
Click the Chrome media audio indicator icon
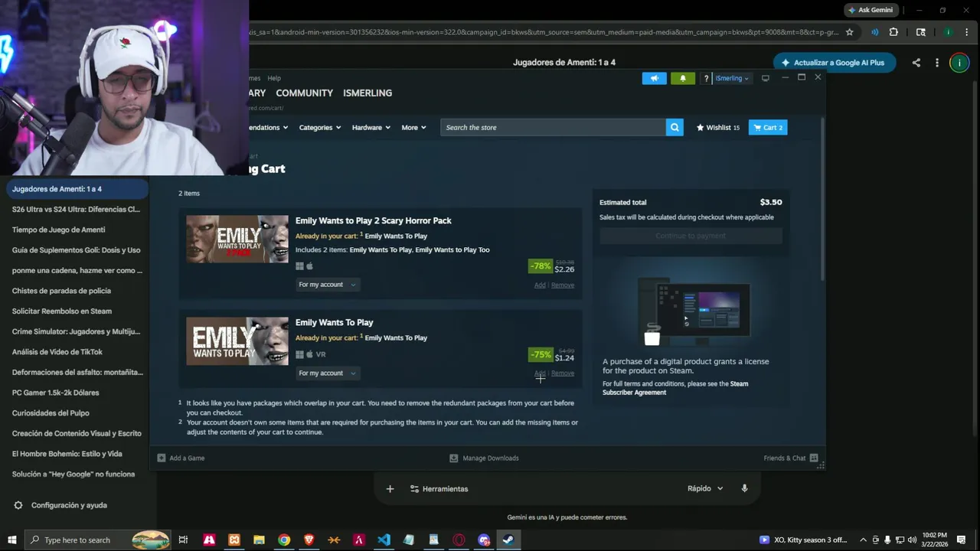(874, 32)
